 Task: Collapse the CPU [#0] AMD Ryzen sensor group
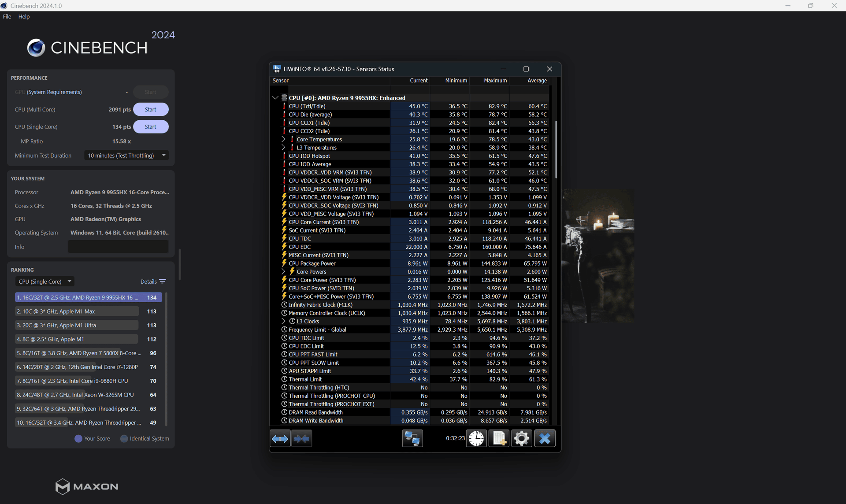275,98
